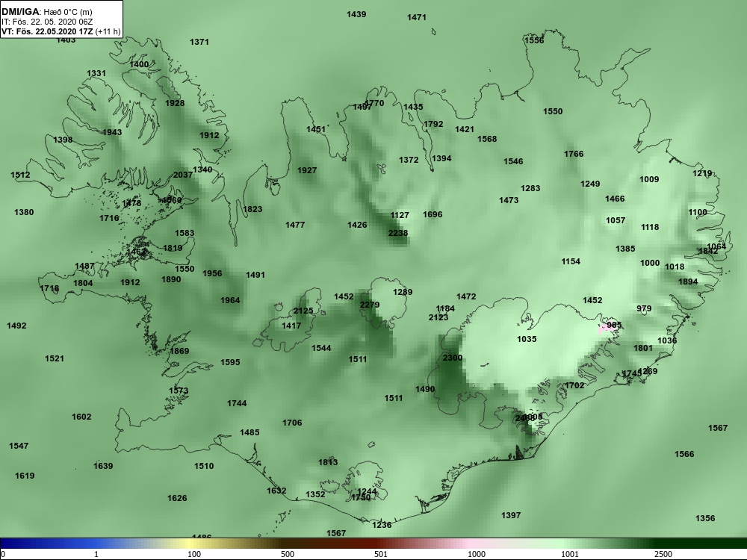Select the map value 1702

(x=574, y=385)
